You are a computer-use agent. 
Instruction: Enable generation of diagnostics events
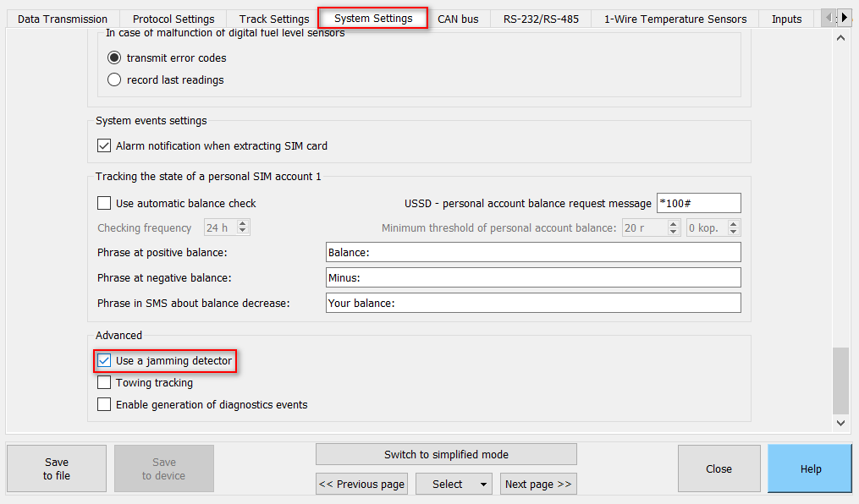click(x=104, y=405)
